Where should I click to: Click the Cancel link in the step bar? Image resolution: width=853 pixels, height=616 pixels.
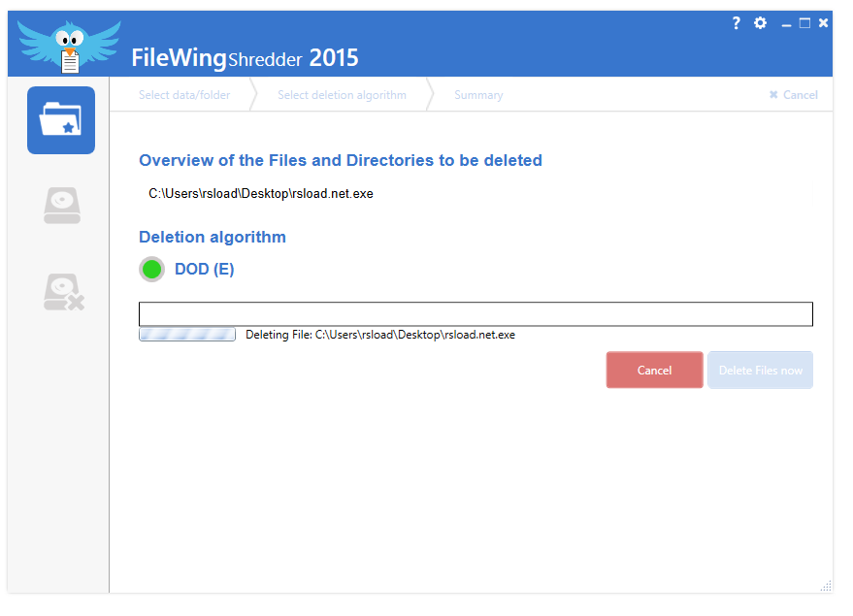(793, 95)
